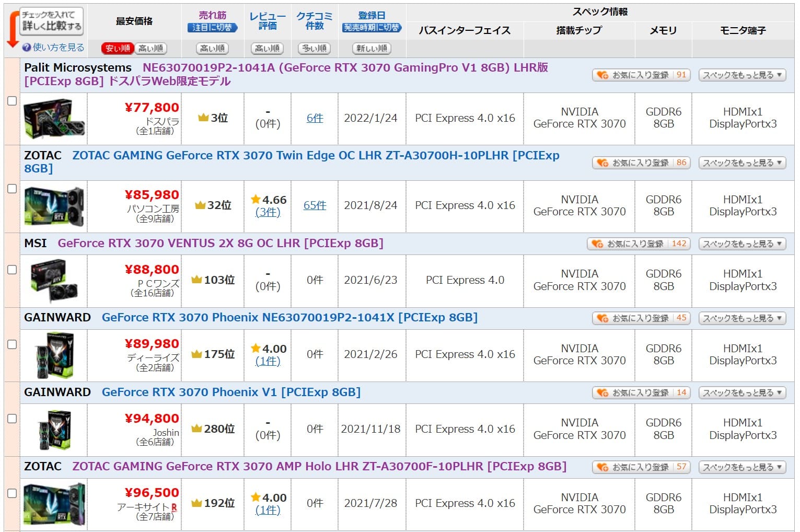Open GAINWARD Phoenix NE63070019P2-1041X product thumbnail

coord(54,355)
